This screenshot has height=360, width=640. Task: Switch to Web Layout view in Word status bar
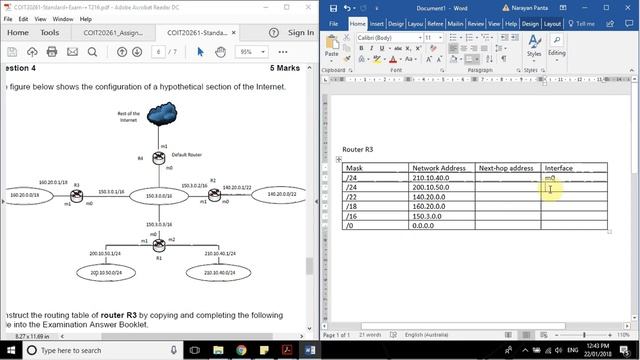(544, 335)
